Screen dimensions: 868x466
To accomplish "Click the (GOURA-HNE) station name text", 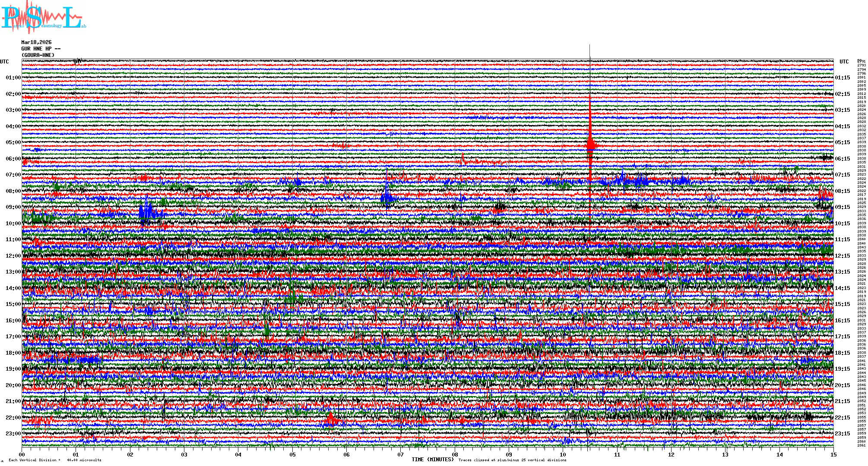I will point(38,55).
